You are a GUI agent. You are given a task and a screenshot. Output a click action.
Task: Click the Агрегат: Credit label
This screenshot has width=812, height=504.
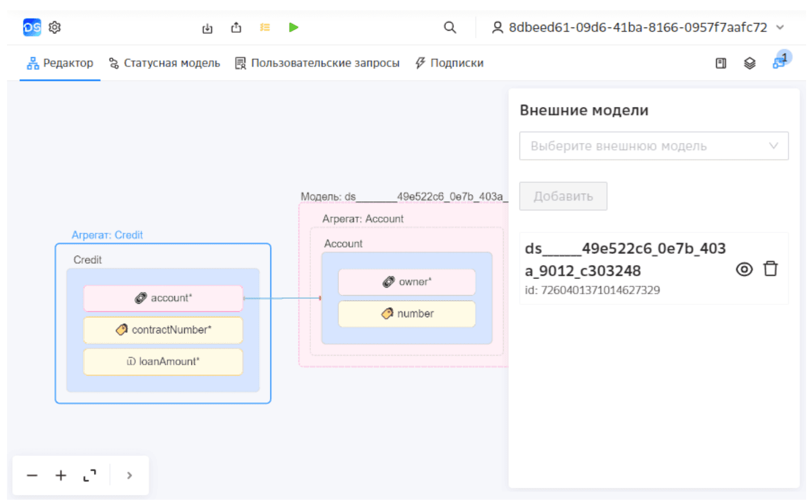[x=107, y=235]
